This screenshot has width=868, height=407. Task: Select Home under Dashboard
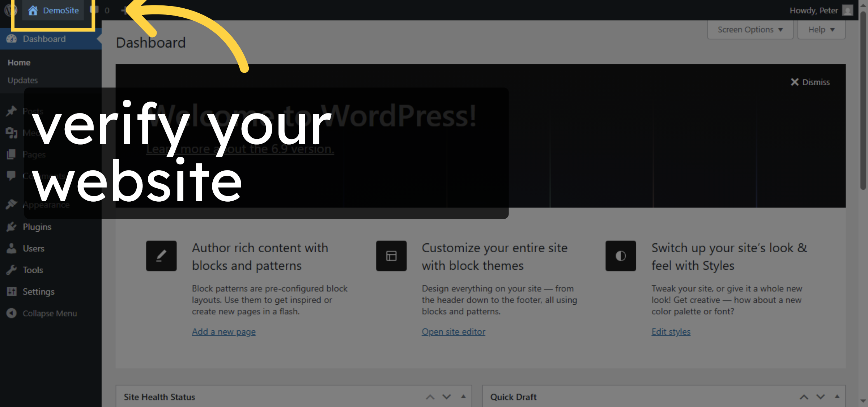pos(18,62)
